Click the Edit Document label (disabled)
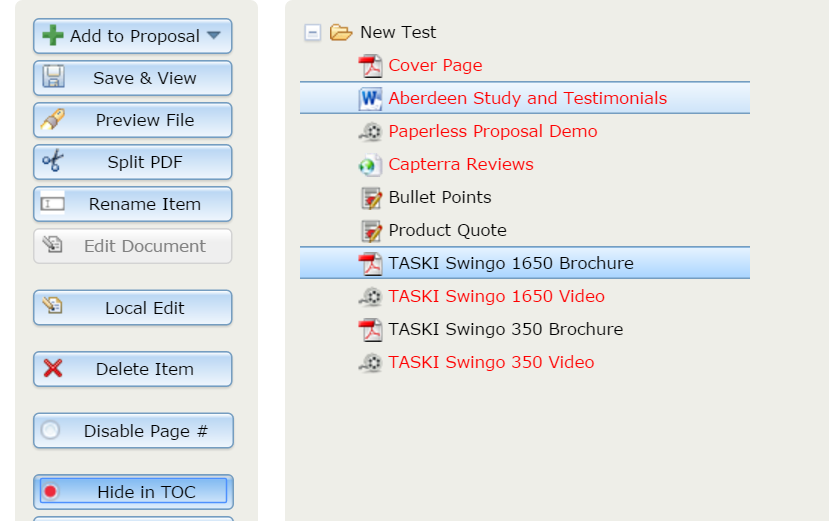Image resolution: width=829 pixels, height=521 pixels. [x=145, y=246]
